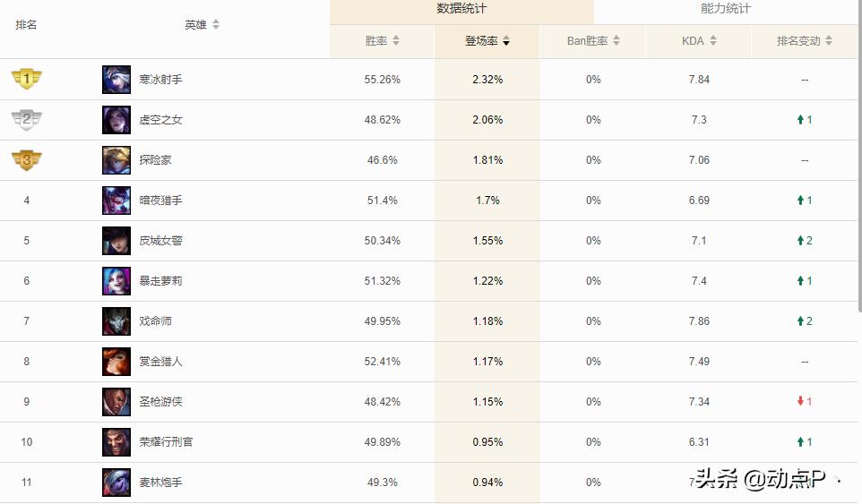
Task: Select 圣枪游侠 hero avatar
Action: tap(116, 402)
